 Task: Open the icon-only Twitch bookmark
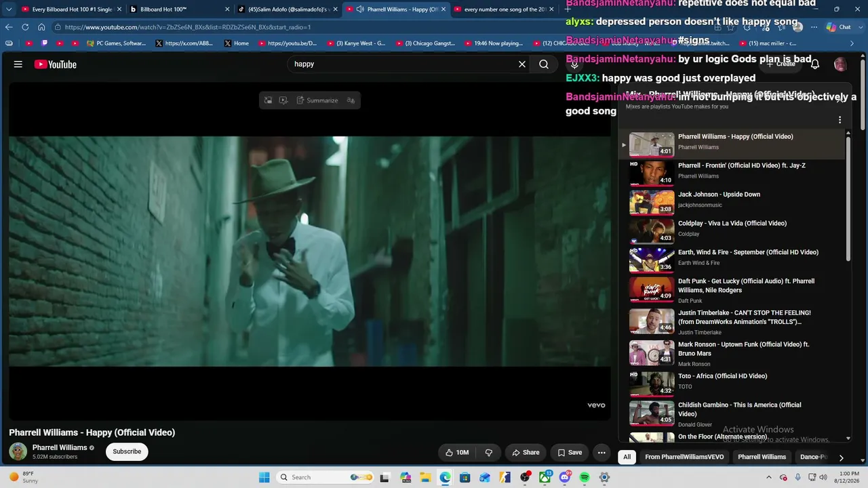(45, 43)
